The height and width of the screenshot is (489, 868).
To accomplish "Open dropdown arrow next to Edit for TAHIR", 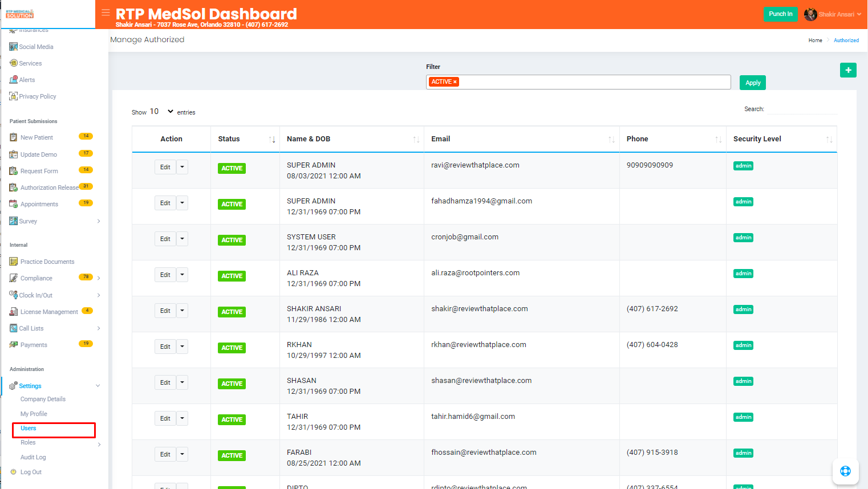I will [182, 418].
